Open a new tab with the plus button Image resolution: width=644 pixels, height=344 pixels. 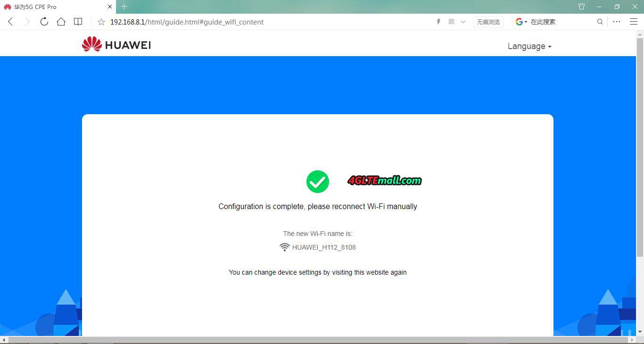pyautogui.click(x=124, y=7)
